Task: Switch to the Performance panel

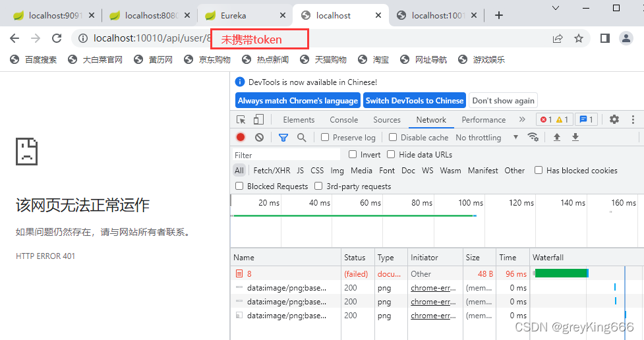Action: [x=483, y=119]
